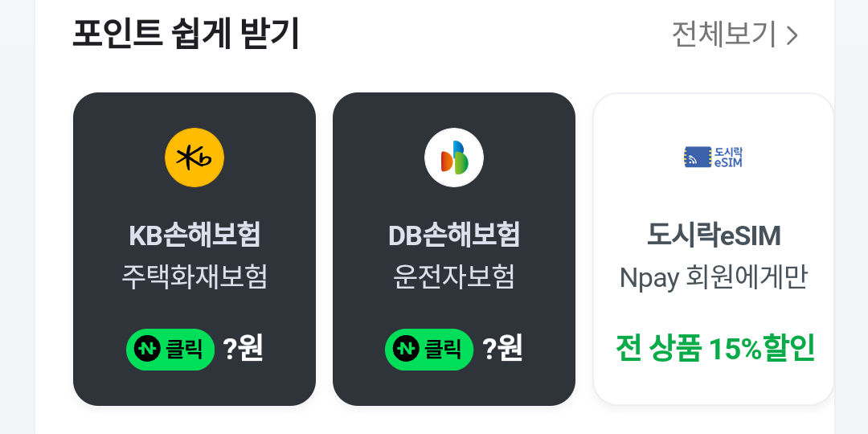The width and height of the screenshot is (868, 434).
Task: Select the KB손해보험 title text
Action: click(194, 235)
